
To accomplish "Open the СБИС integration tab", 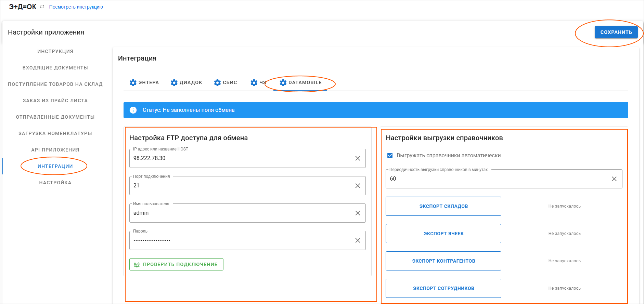I will click(x=226, y=83).
